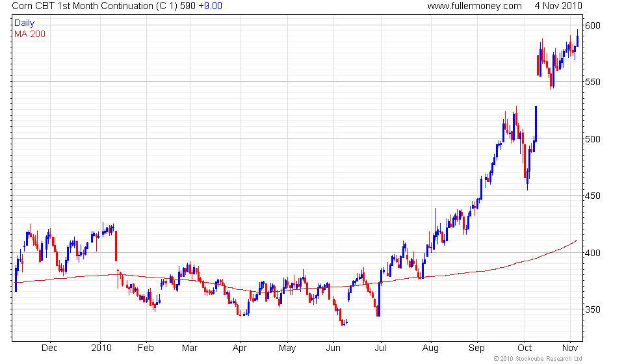
Task: Click the 500 price axis label
Action: pyautogui.click(x=592, y=139)
